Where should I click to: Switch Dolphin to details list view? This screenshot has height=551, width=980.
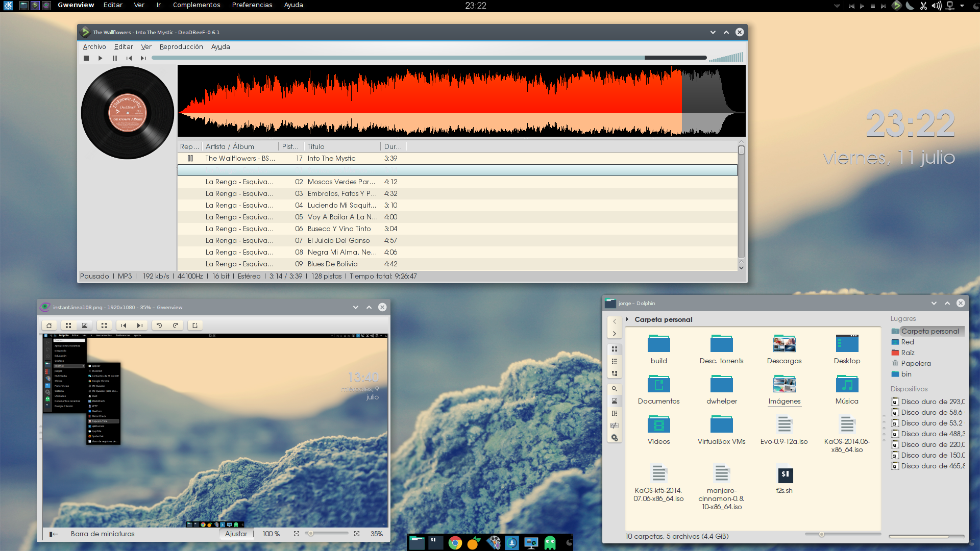pyautogui.click(x=615, y=361)
